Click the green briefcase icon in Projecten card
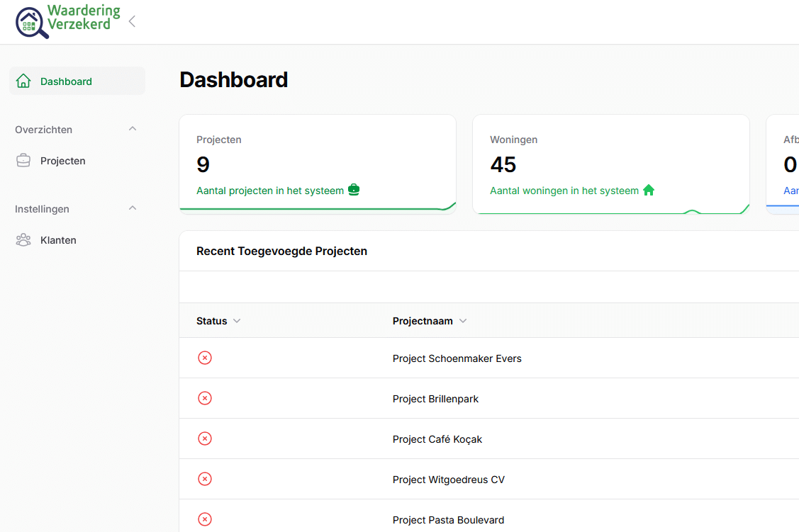The image size is (799, 532). pos(354,190)
